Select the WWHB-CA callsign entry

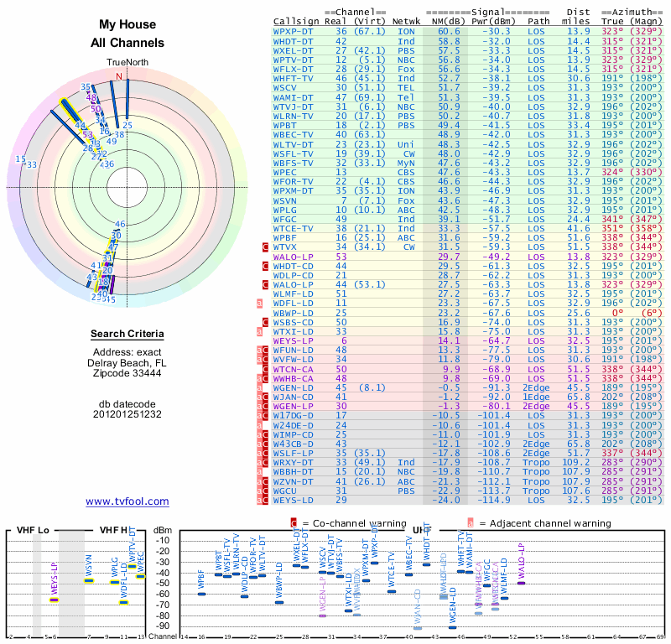click(x=293, y=379)
